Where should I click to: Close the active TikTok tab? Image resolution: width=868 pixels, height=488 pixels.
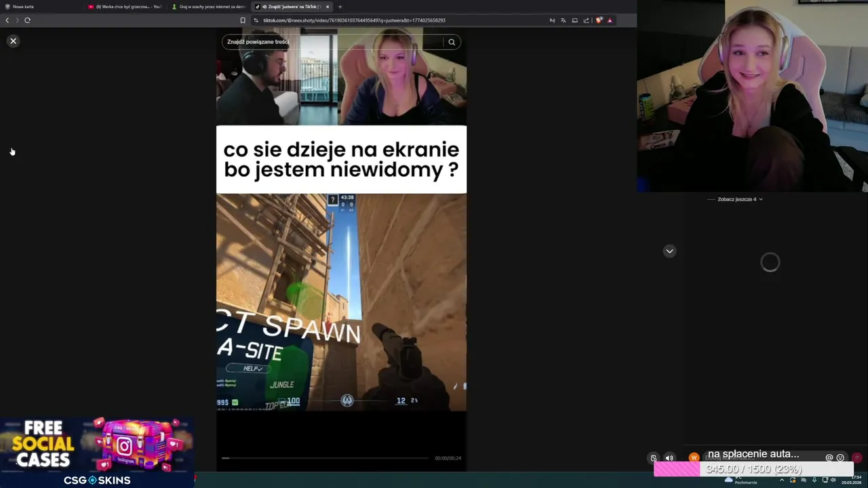click(x=328, y=7)
